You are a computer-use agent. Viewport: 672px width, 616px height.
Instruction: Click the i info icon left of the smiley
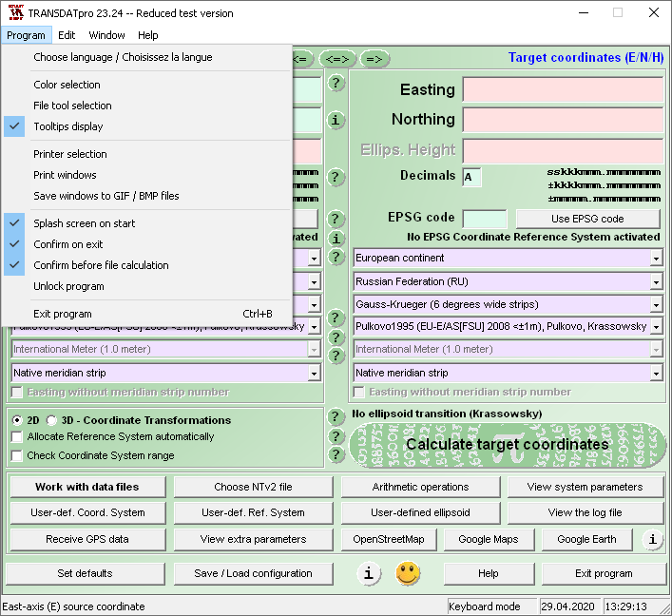[368, 573]
